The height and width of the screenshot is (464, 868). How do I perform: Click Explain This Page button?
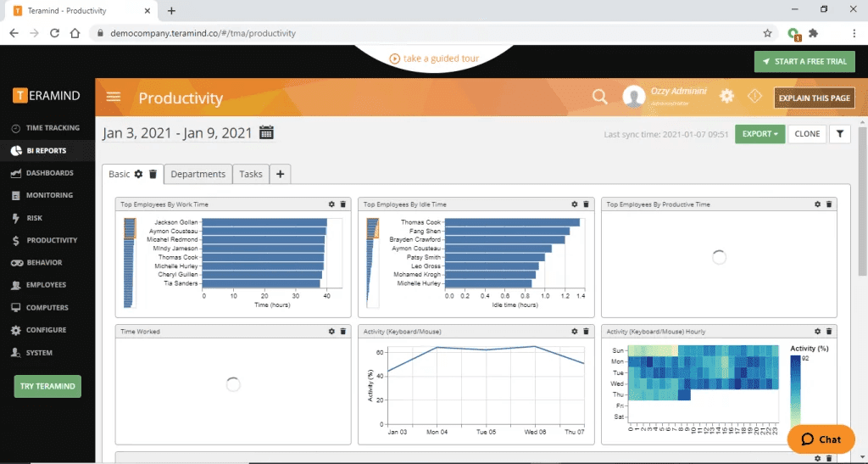[x=815, y=98]
